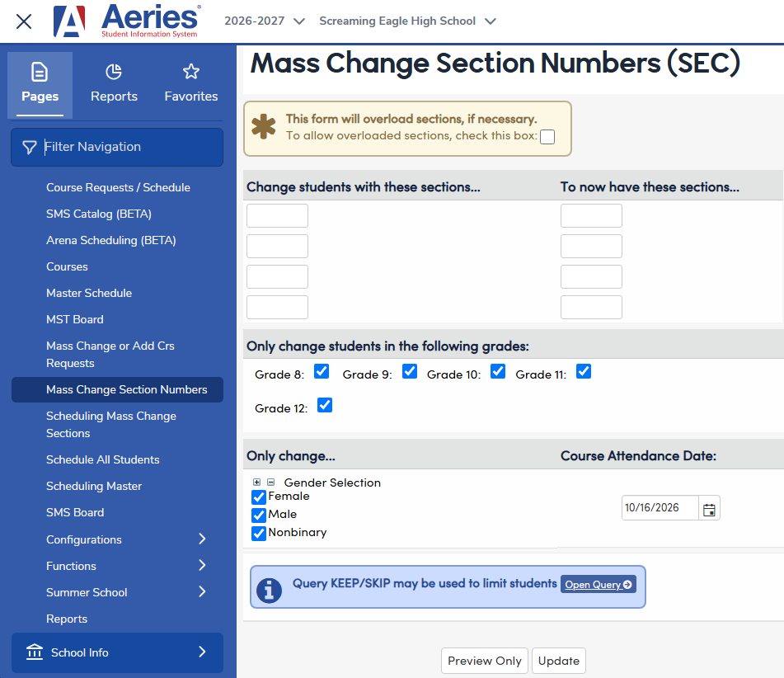Open Scheduling Mass Change Sections
Screen dimensions: 784x678
[111, 424]
